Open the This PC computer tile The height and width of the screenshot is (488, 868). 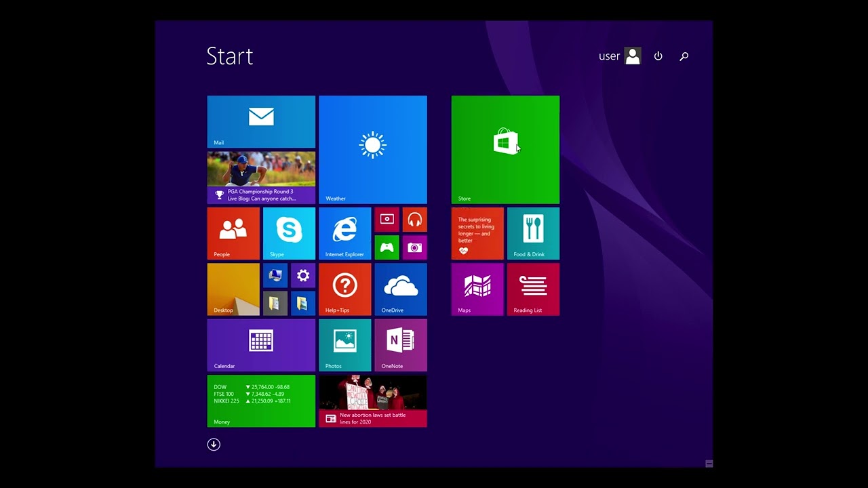(275, 275)
